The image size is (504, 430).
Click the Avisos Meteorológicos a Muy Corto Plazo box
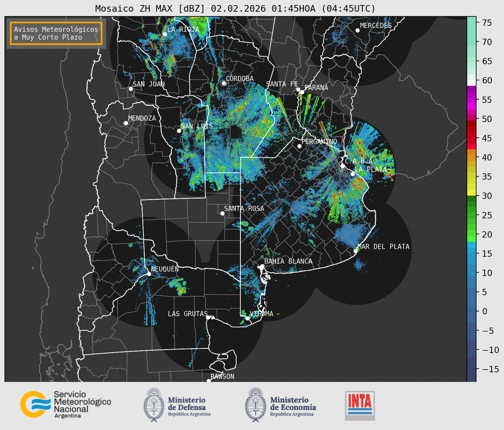pos(56,33)
